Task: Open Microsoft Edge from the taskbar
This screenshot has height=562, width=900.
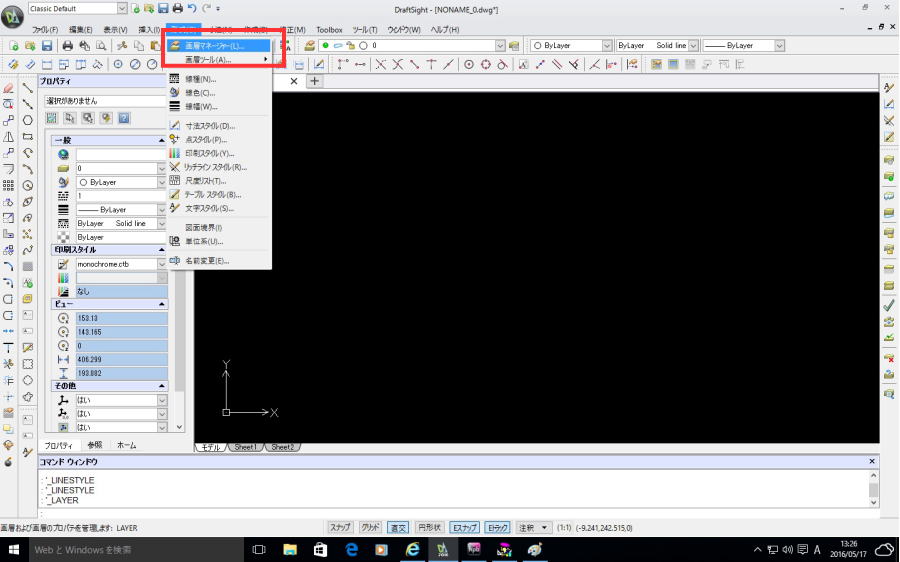Action: (x=351, y=549)
